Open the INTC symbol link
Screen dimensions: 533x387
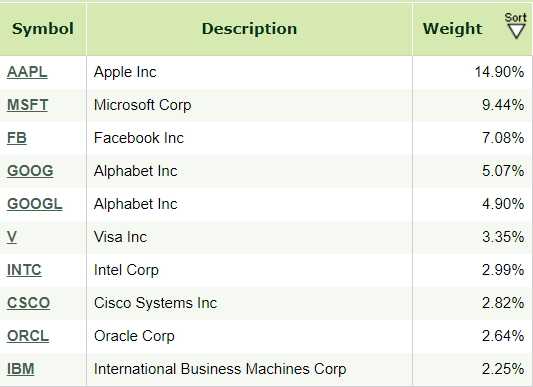click(24, 270)
